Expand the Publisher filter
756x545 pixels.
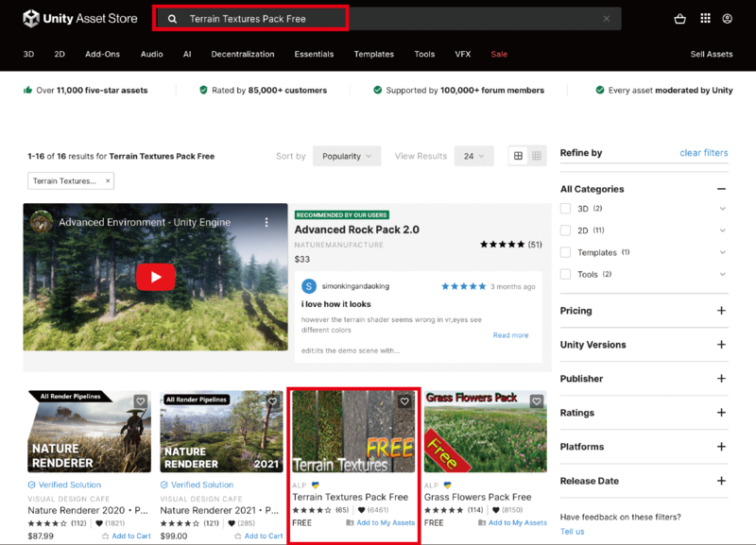tap(721, 378)
